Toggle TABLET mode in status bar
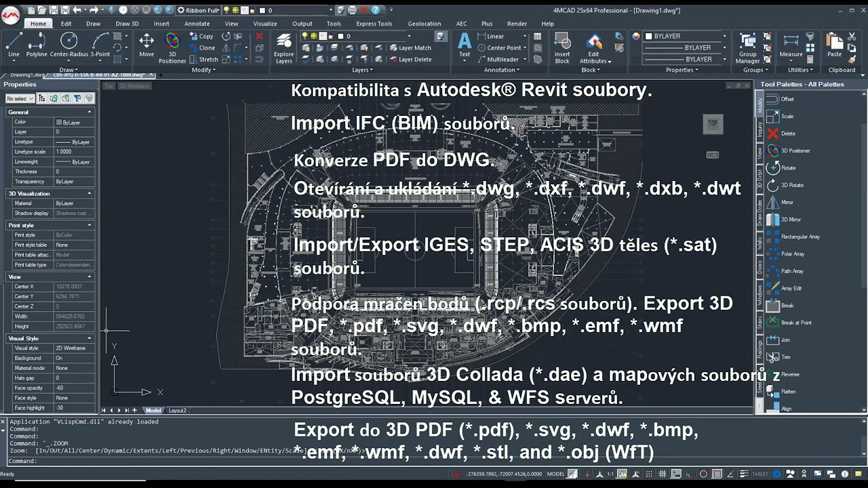 (x=761, y=474)
